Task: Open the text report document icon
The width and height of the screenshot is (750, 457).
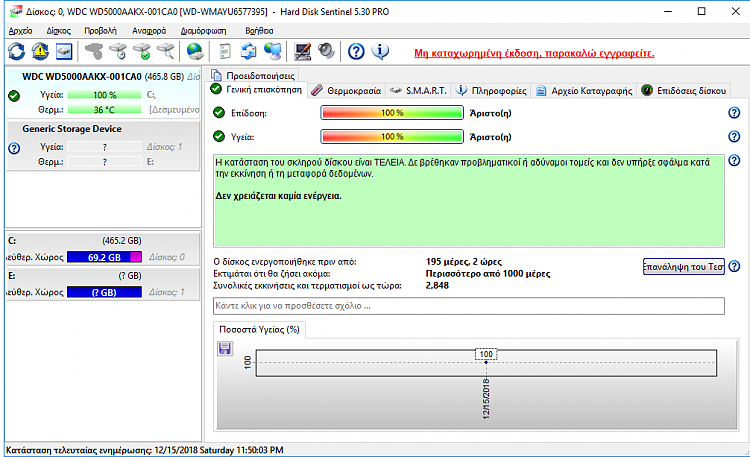Action: pos(224,51)
